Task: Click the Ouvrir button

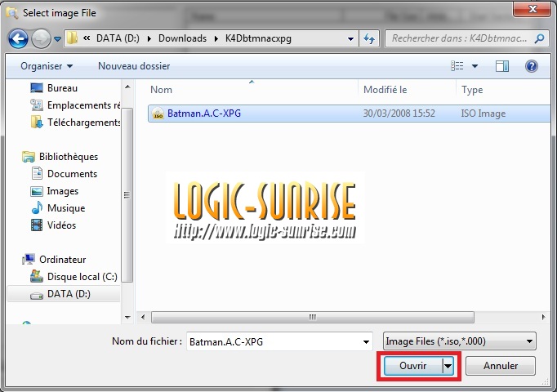Action: click(412, 366)
